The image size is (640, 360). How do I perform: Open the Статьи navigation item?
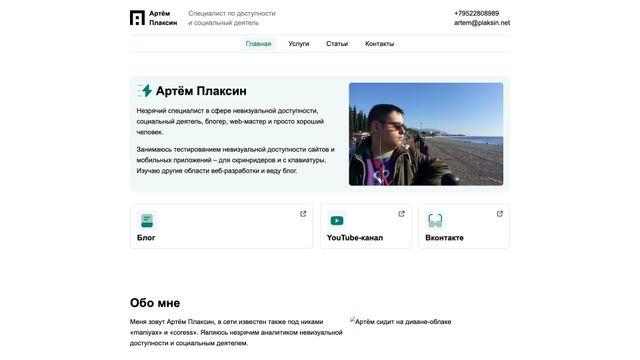(337, 44)
